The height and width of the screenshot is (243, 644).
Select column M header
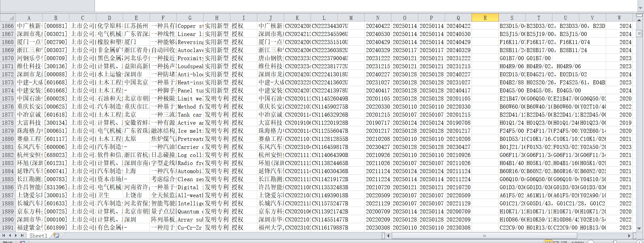[351, 18]
